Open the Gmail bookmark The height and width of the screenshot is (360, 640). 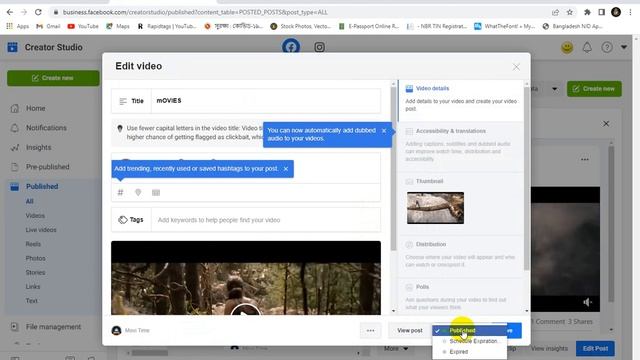coord(48,26)
